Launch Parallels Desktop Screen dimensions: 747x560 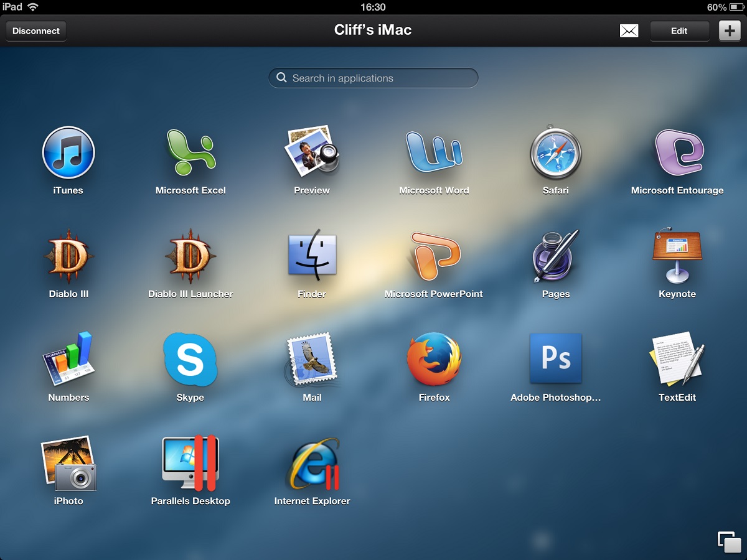coord(190,463)
